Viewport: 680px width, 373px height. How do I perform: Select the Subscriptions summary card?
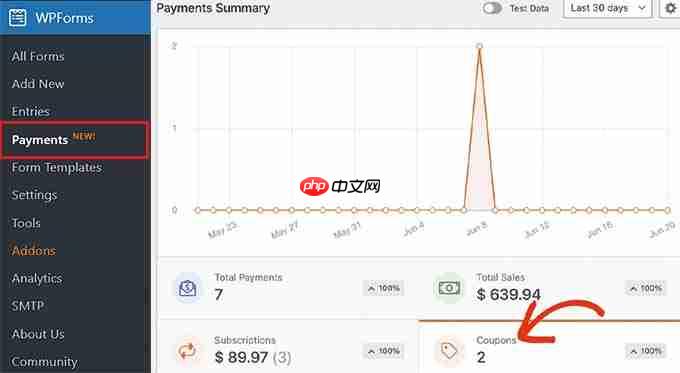point(288,347)
